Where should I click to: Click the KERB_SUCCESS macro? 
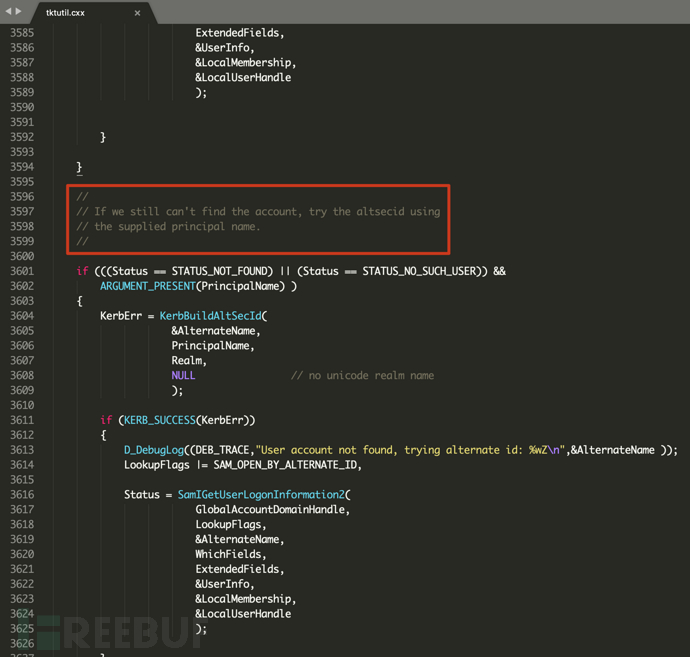tap(159, 420)
